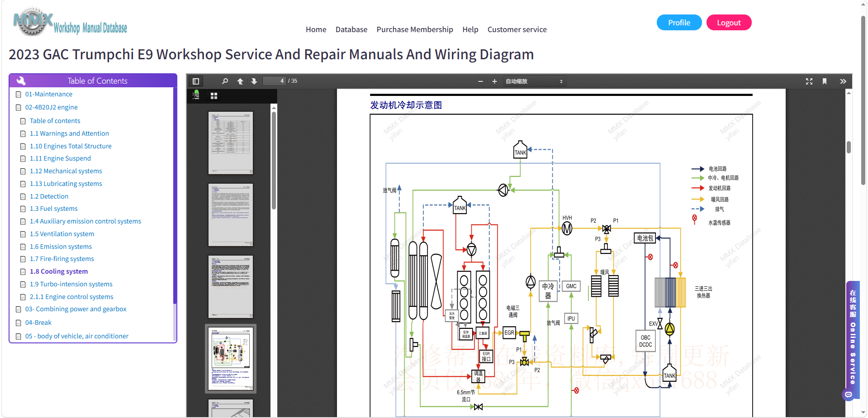Open 02-4B20J2 engine section
The width and height of the screenshot is (868, 418).
[52, 107]
